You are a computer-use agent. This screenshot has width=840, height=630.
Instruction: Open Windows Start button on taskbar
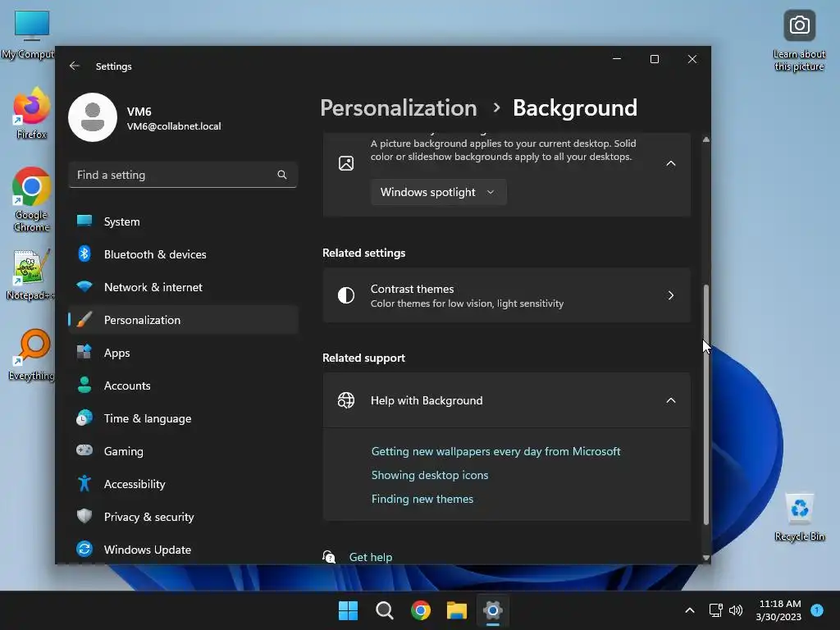tap(348, 610)
